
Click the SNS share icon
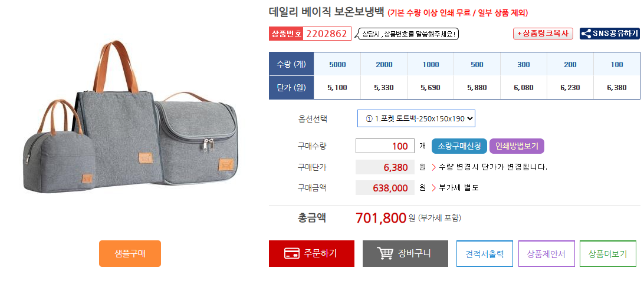[x=586, y=34]
